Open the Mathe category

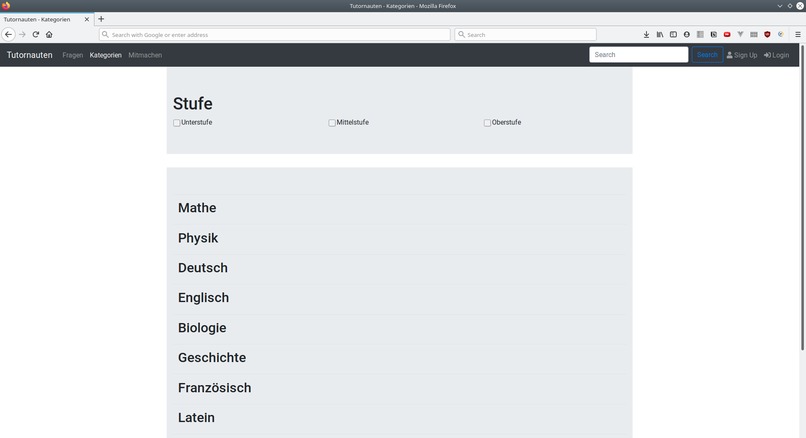197,208
